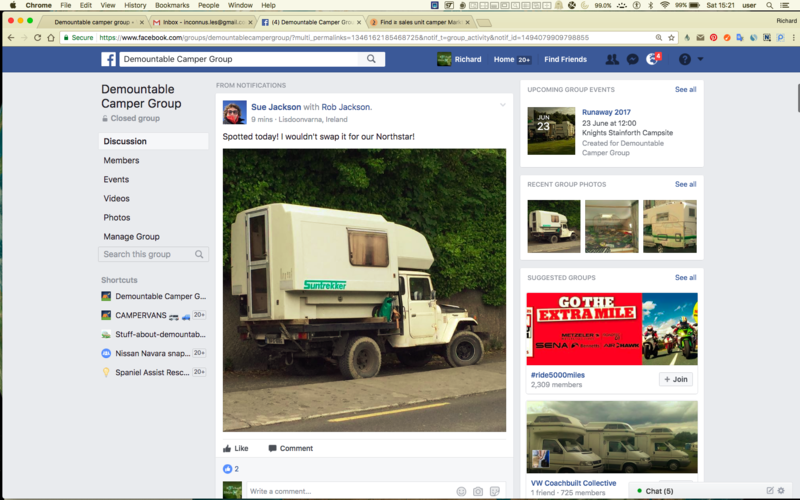This screenshot has height=500, width=800.
Task: Join the #ride5000miles group
Action: click(x=676, y=379)
